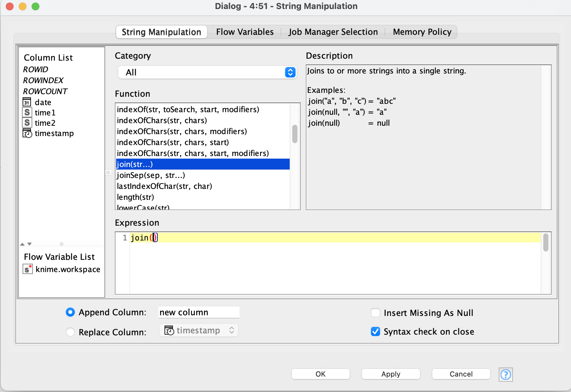Click the timestamp icon in Replace Column dropdown
Screen dimensions: 571x392
169,330
